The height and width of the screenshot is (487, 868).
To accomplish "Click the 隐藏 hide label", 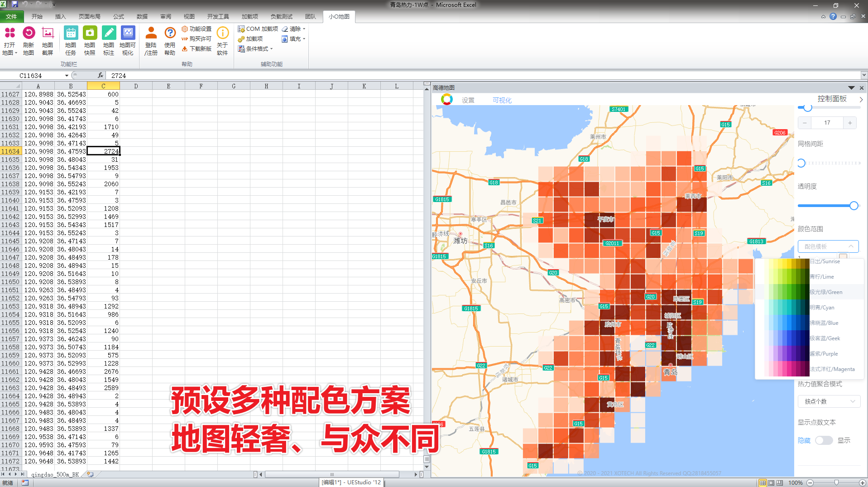I will click(x=804, y=440).
